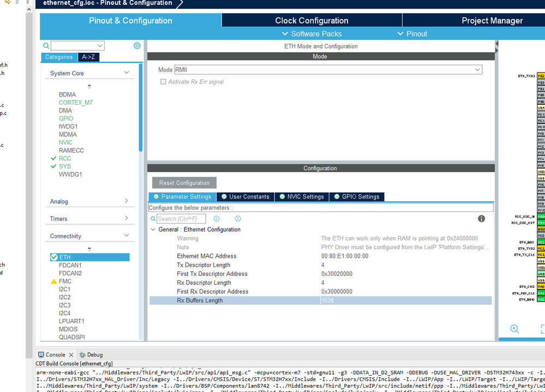Select the yellow ETH_TXD3 pin on the chip
The width and height of the screenshot is (545, 392).
541,76
